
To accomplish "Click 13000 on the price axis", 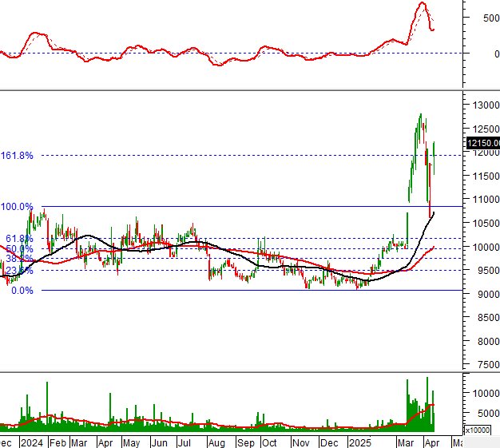I will click(x=486, y=105).
